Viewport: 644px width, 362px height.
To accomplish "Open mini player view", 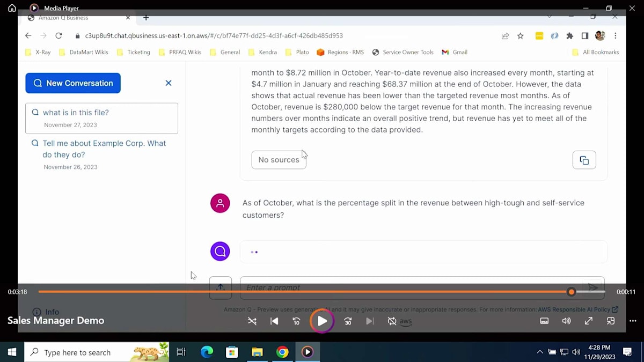I will coord(611,321).
